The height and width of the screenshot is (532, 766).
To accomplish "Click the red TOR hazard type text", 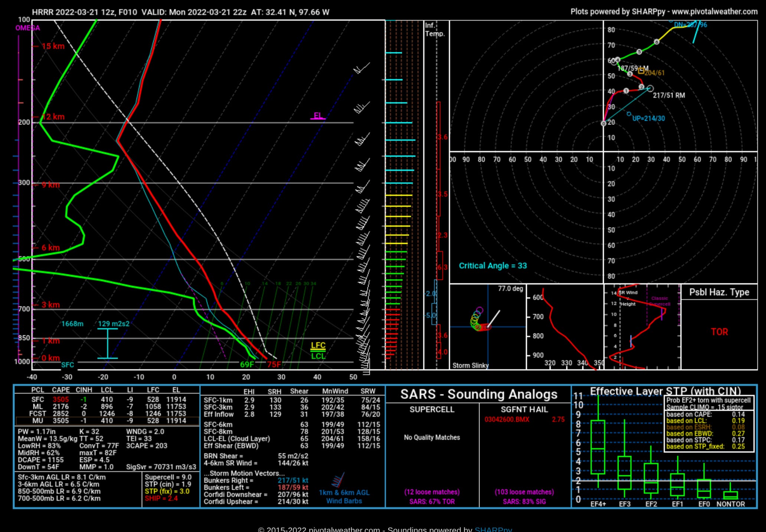I will pos(719,332).
